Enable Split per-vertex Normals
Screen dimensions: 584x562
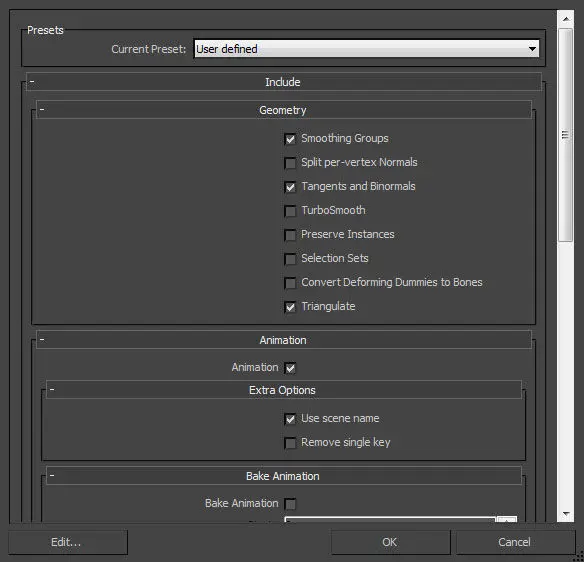290,163
